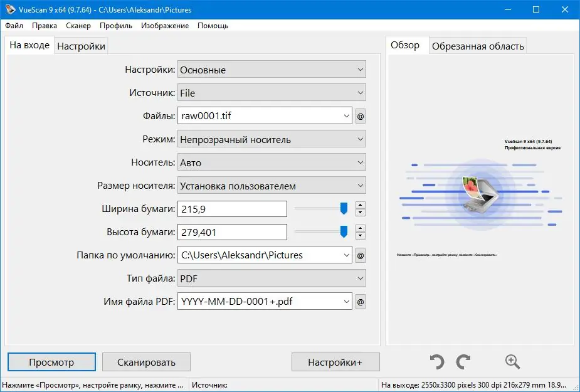The image size is (580, 392).
Task: Click the @ icon beside Папка по умолчанию
Action: click(x=362, y=255)
